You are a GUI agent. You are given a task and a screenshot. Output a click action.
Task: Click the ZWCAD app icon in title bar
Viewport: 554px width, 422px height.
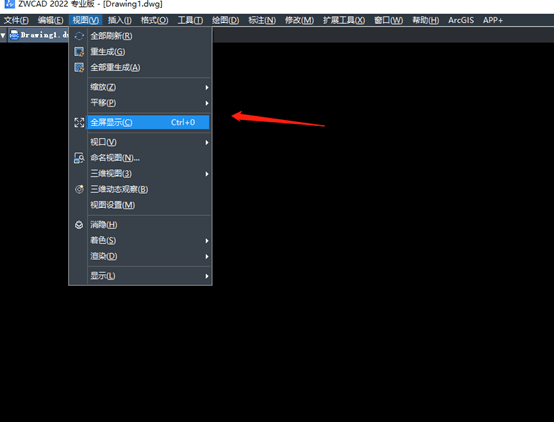click(x=10, y=4)
